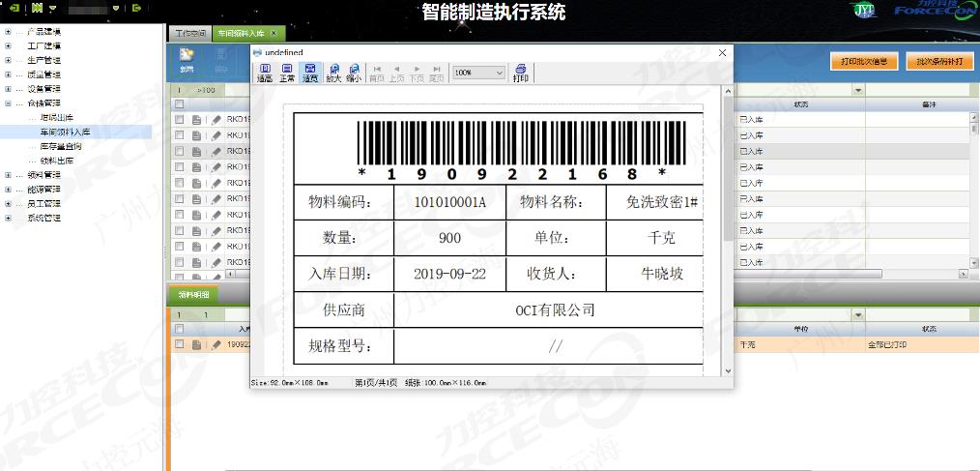Viewport: 980px width, 471px height.
Task: Click pencil edit icon in first RKD row
Action: [x=216, y=120]
